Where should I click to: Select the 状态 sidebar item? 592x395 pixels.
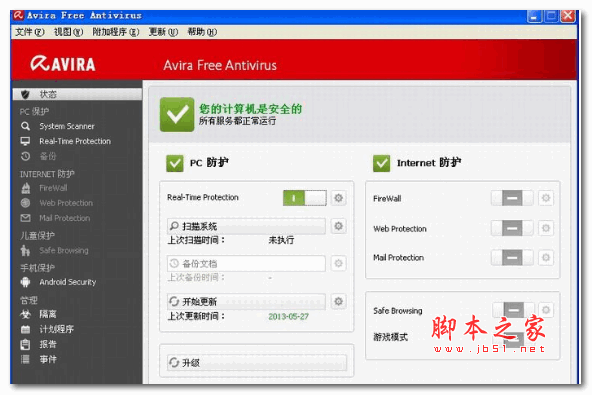77,94
